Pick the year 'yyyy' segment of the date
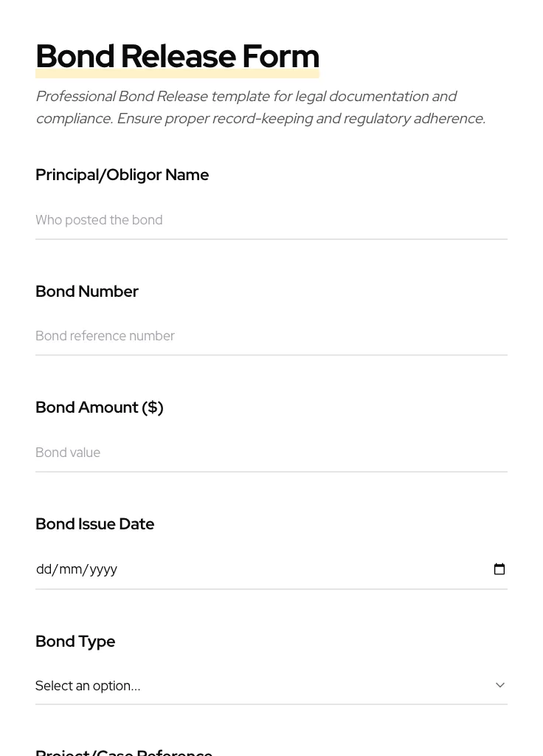The height and width of the screenshot is (756, 543). click(103, 569)
